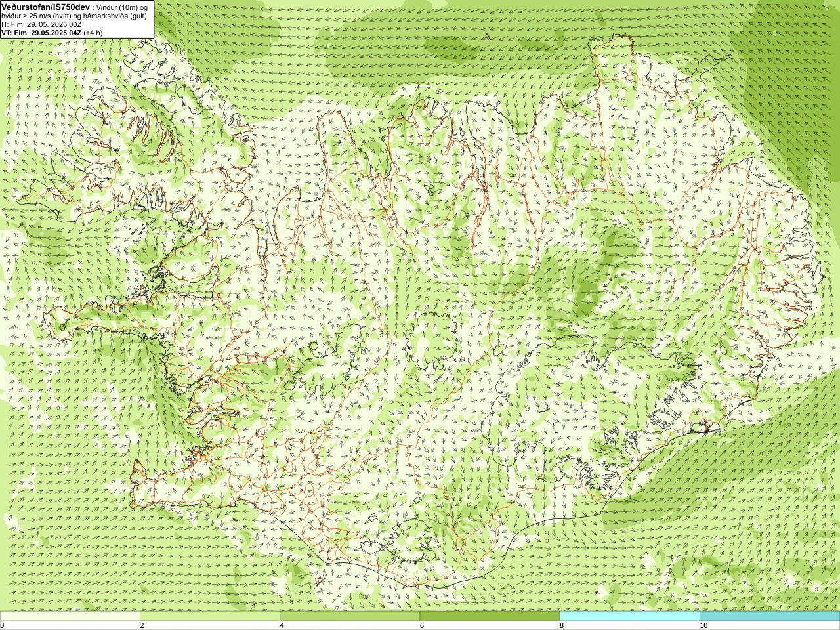Click the Veðurstofan/IS750dev title text
The height and width of the screenshot is (630, 840).
click(45, 7)
